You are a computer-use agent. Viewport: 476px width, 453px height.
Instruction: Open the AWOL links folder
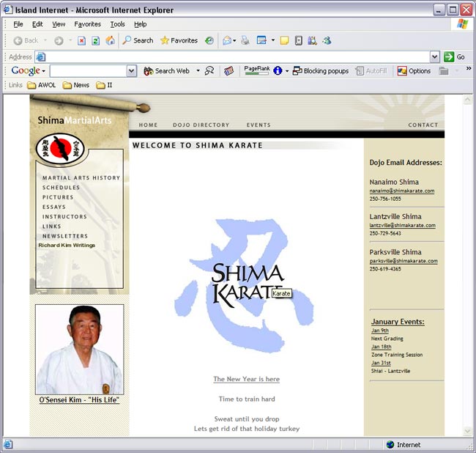pos(42,85)
